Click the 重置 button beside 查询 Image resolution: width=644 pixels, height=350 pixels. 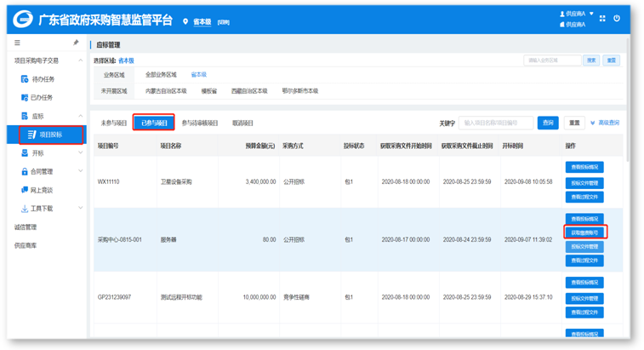pyautogui.click(x=574, y=123)
